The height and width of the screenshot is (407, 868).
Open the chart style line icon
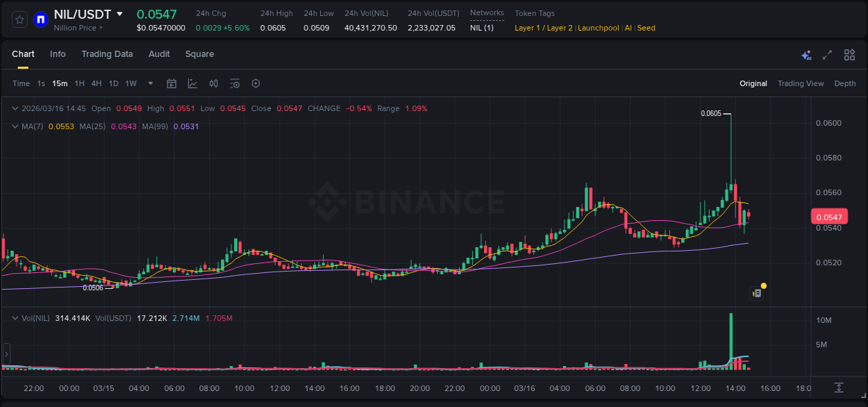pos(192,83)
